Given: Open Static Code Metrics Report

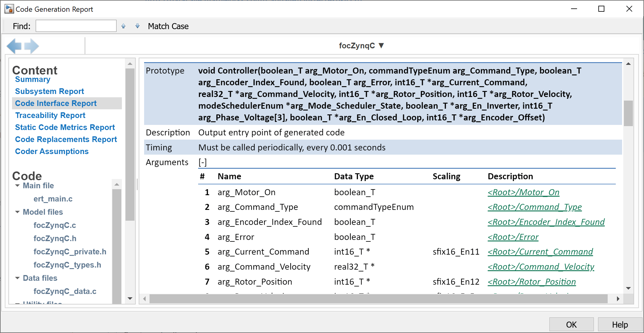Looking at the screenshot, I should (65, 127).
